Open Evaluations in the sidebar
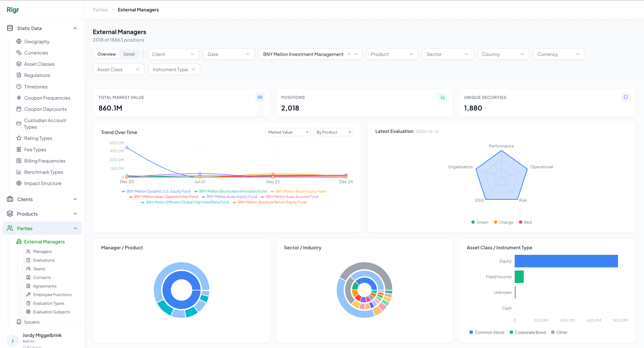Image resolution: width=644 pixels, height=348 pixels. [x=44, y=260]
